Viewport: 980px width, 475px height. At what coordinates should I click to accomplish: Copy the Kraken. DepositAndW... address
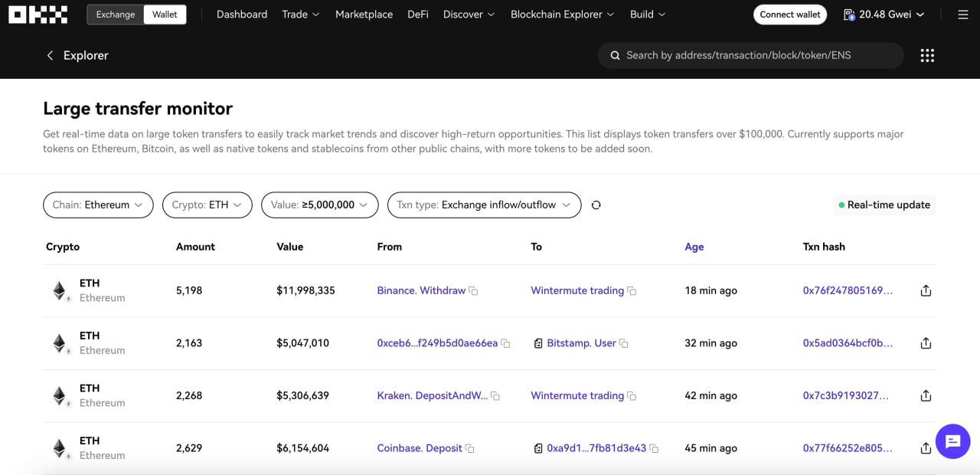click(495, 396)
